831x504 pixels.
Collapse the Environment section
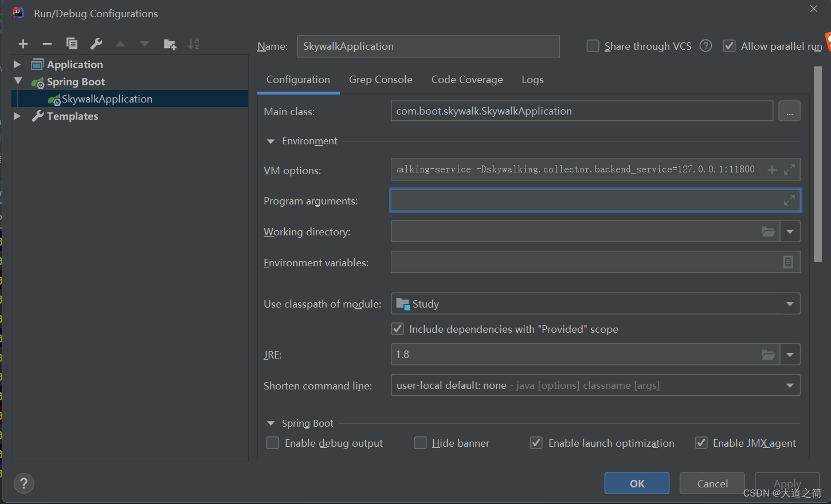271,141
